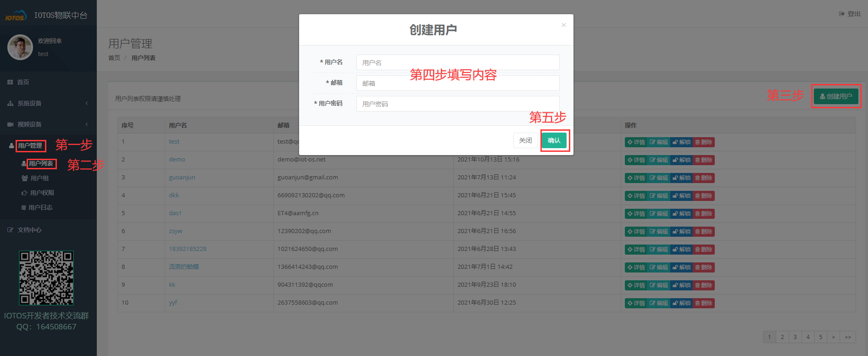Click 详情 for user kk
This screenshot has height=356, width=868.
(x=636, y=285)
